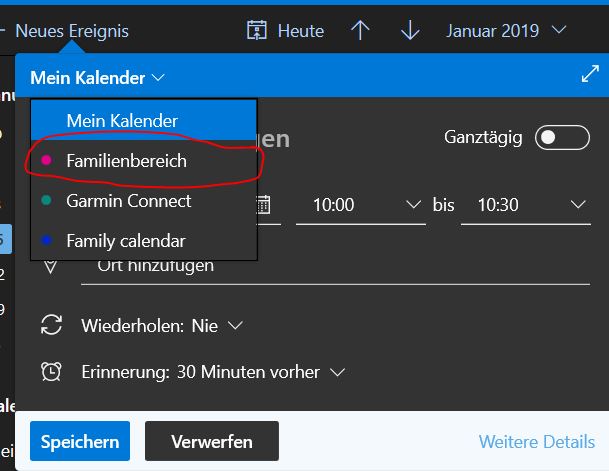Expand event editor with diagonal arrows icon
609x471 pixels.
pos(590,74)
